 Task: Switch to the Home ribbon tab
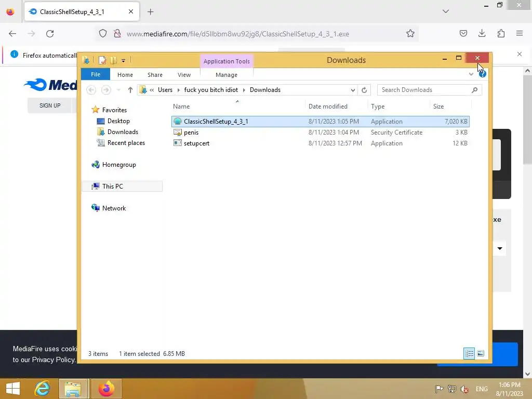125,75
